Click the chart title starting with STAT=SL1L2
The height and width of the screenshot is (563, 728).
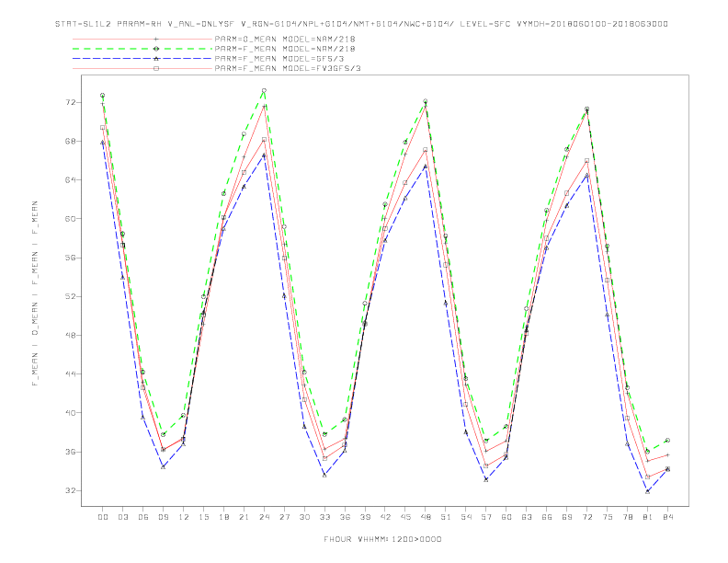tap(361, 24)
